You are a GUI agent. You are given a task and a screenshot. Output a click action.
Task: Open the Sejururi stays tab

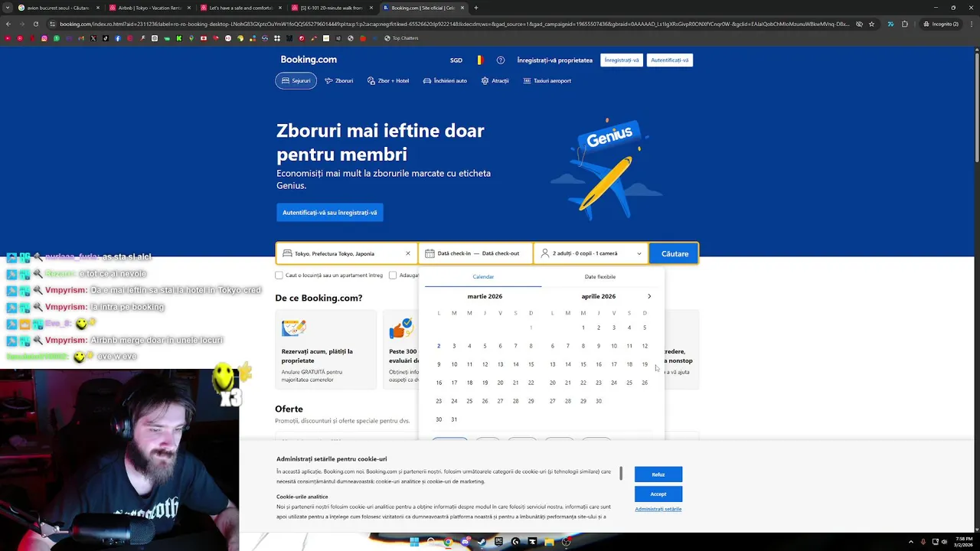click(296, 80)
